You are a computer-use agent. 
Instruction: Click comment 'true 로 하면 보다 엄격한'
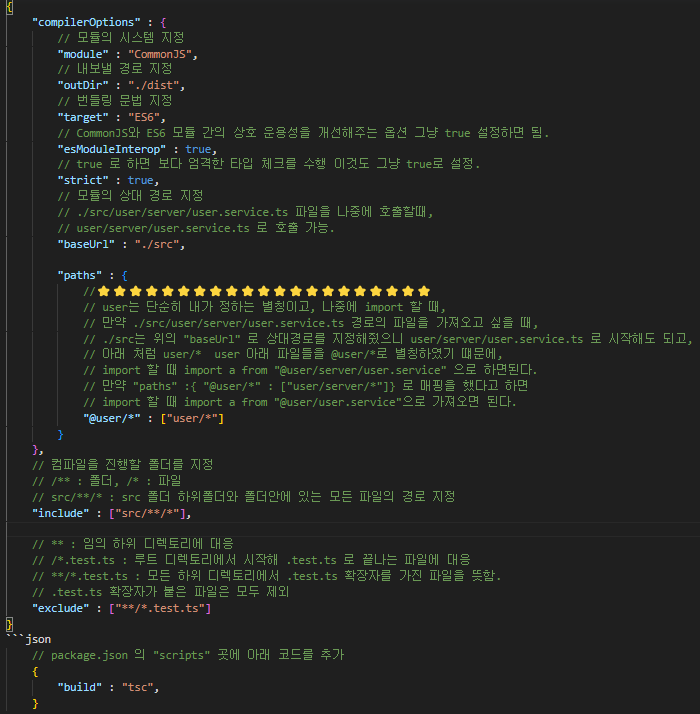coord(269,164)
